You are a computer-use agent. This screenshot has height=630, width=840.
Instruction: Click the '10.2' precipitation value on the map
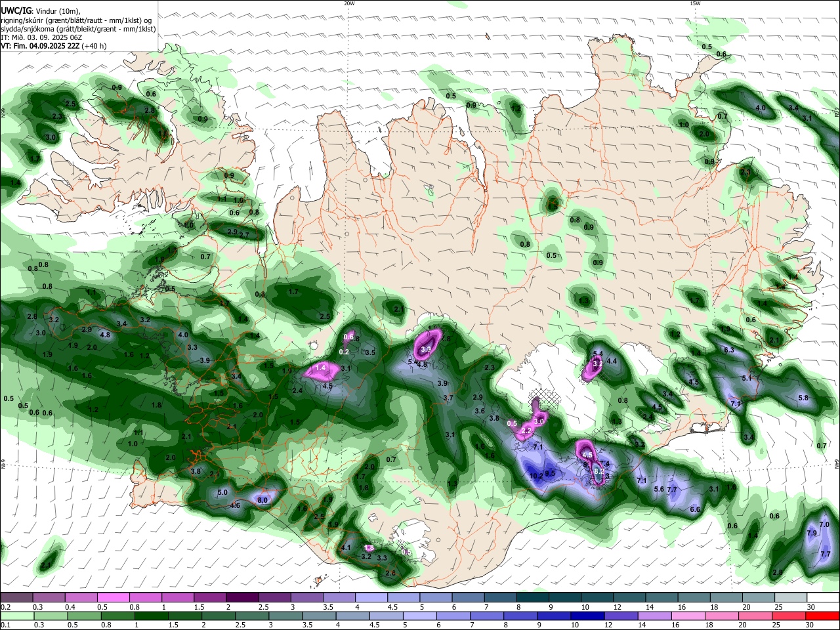point(536,476)
